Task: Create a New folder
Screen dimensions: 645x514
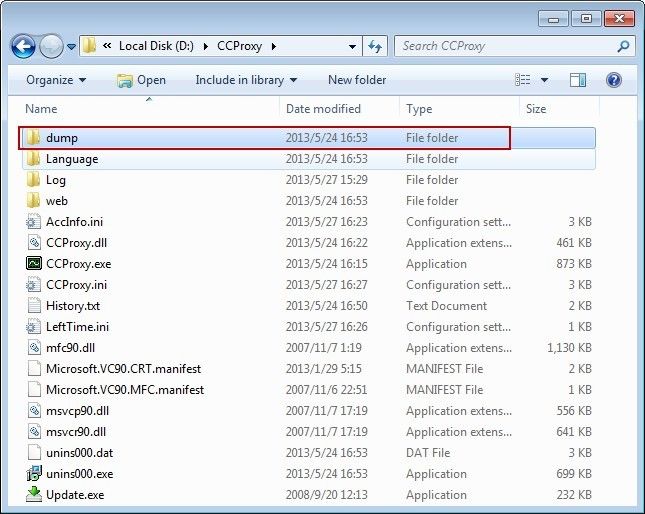Action: tap(357, 80)
